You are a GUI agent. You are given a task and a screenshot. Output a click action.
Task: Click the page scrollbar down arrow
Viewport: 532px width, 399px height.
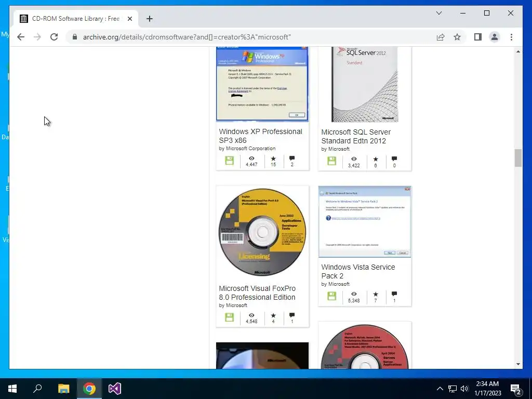tap(518, 364)
